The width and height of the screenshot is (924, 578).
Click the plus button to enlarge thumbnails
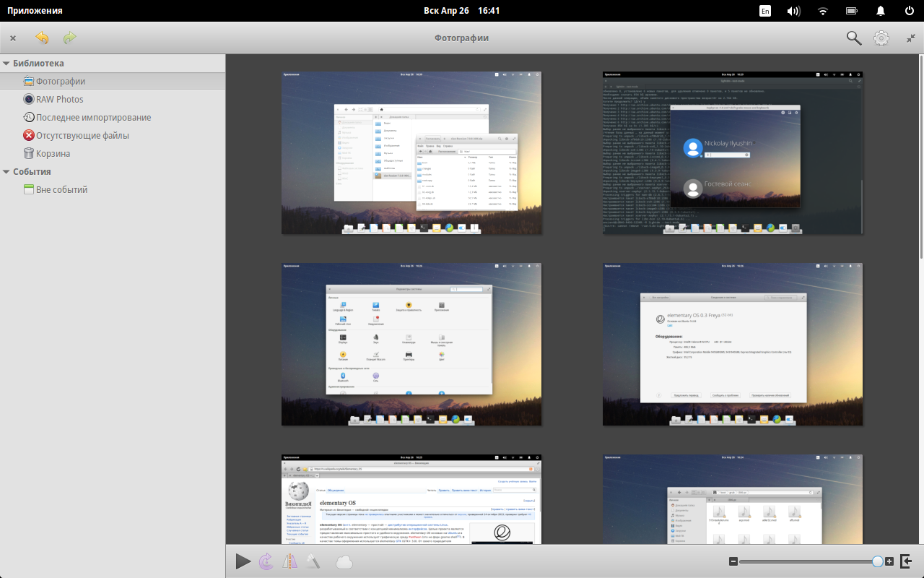tap(889, 561)
